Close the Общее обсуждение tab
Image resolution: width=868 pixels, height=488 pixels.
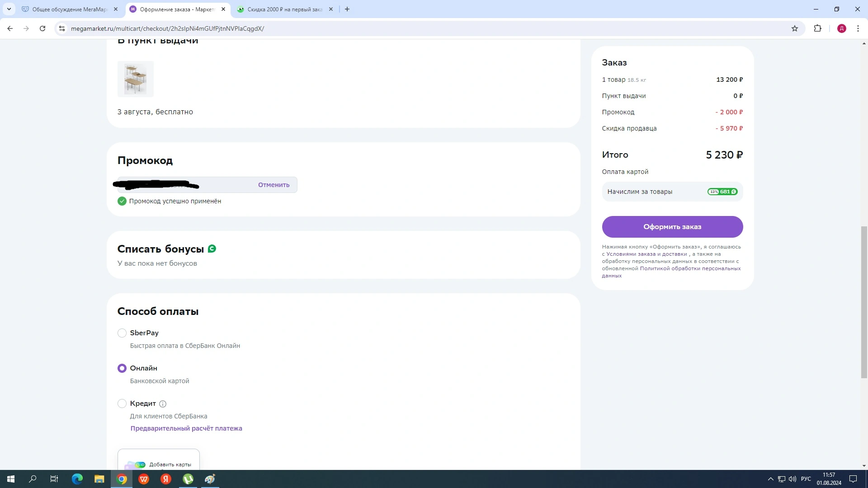click(x=116, y=9)
